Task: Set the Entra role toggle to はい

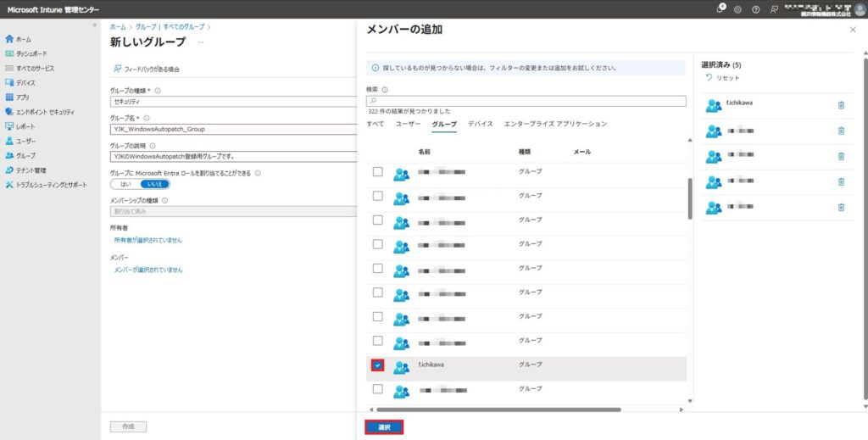Action: point(125,184)
